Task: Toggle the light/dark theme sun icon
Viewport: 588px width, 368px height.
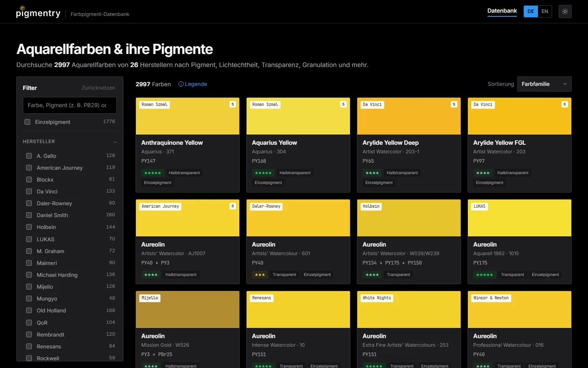Action: [565, 11]
